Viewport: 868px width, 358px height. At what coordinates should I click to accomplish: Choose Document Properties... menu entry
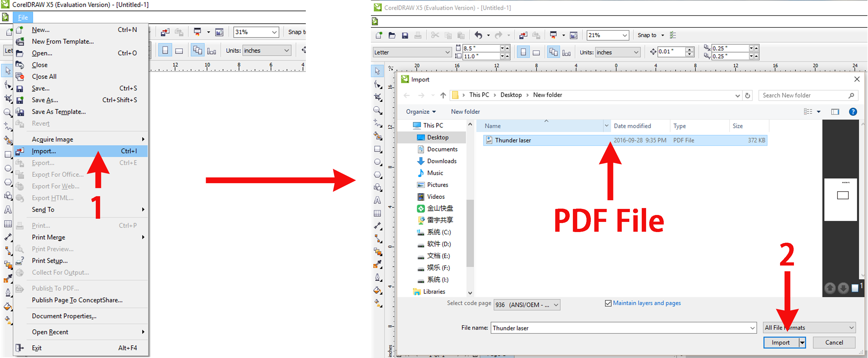81,316
